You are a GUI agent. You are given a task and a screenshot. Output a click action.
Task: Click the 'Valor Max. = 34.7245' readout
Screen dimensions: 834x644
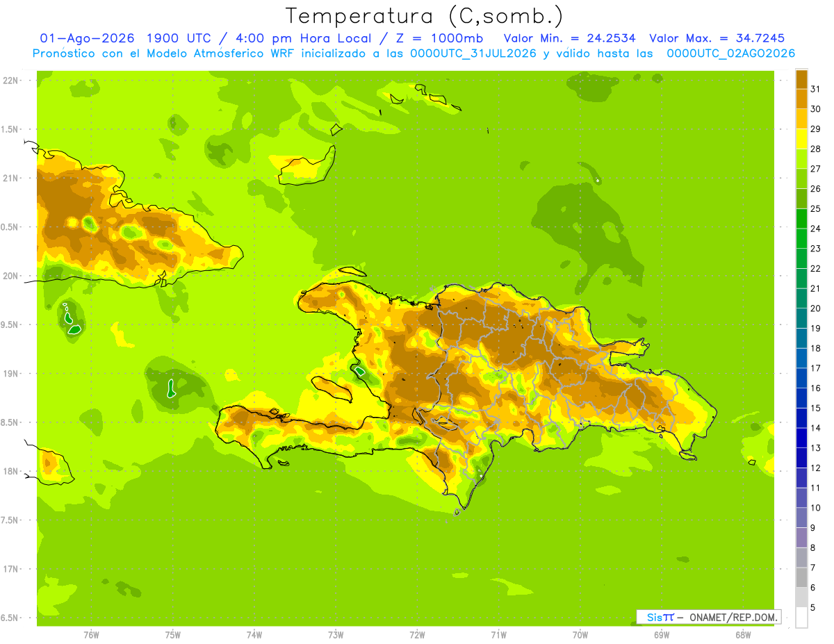coord(717,38)
